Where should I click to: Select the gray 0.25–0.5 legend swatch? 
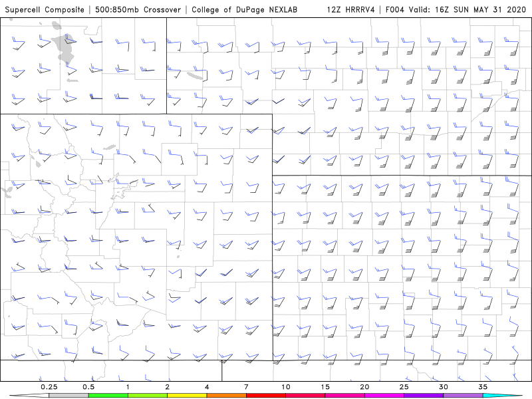(68, 396)
